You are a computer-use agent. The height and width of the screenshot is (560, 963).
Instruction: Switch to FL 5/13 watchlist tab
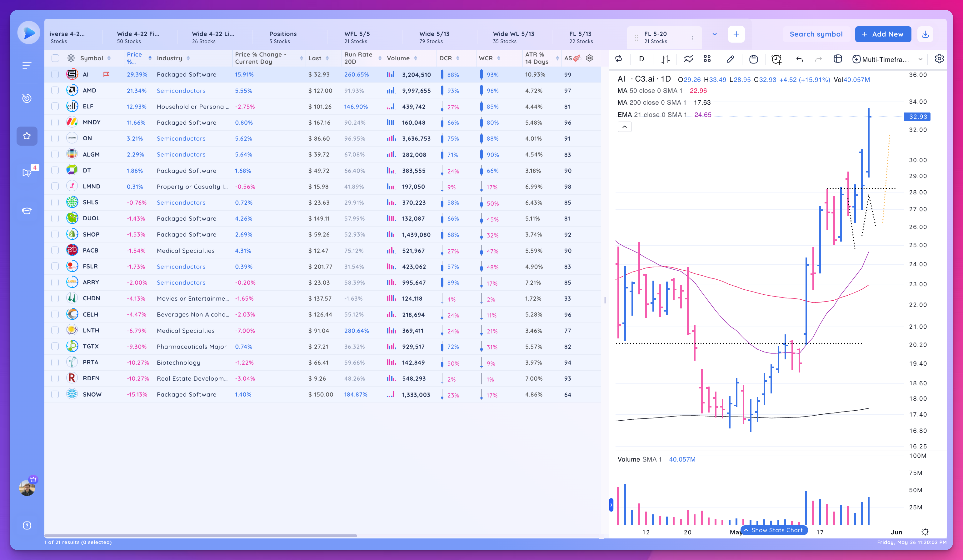(581, 37)
